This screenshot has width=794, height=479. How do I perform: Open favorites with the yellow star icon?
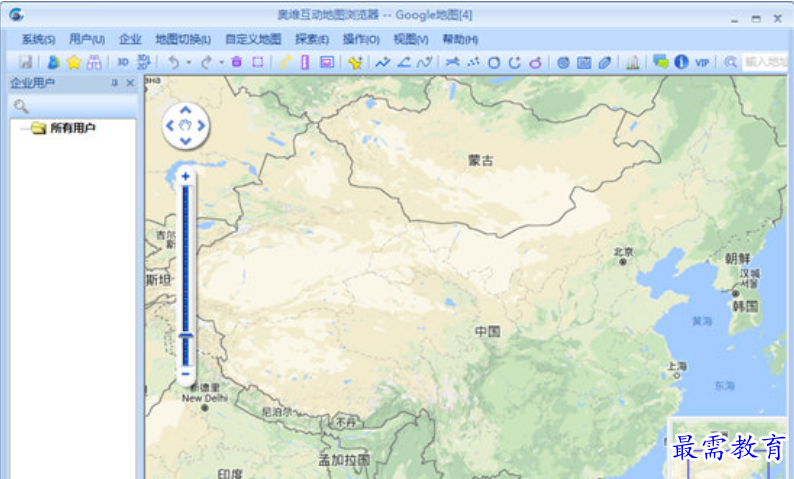(74, 62)
